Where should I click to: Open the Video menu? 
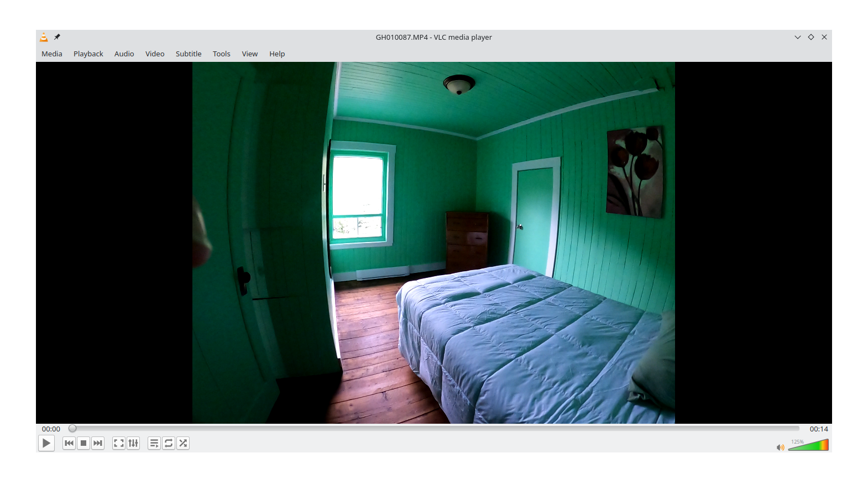coord(155,54)
